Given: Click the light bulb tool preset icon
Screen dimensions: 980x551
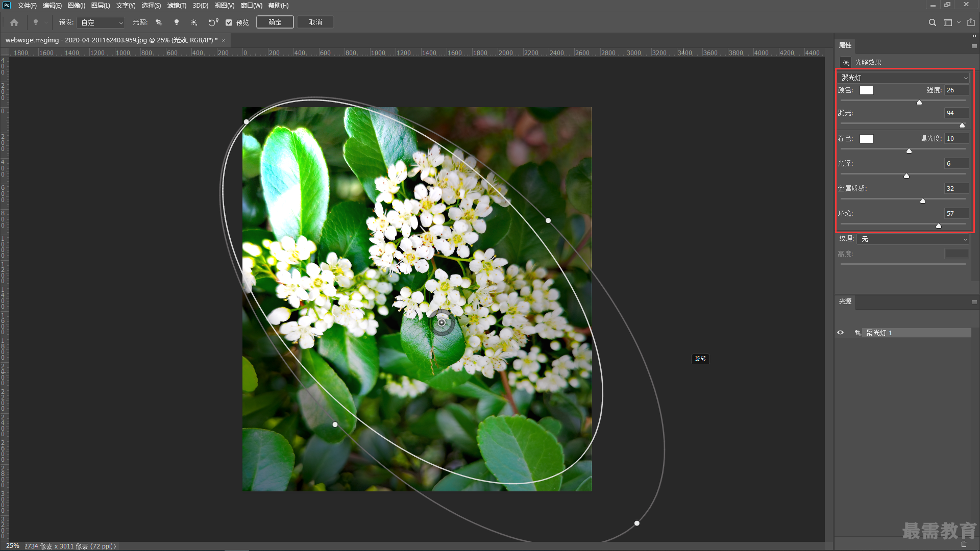Looking at the screenshot, I should point(36,22).
